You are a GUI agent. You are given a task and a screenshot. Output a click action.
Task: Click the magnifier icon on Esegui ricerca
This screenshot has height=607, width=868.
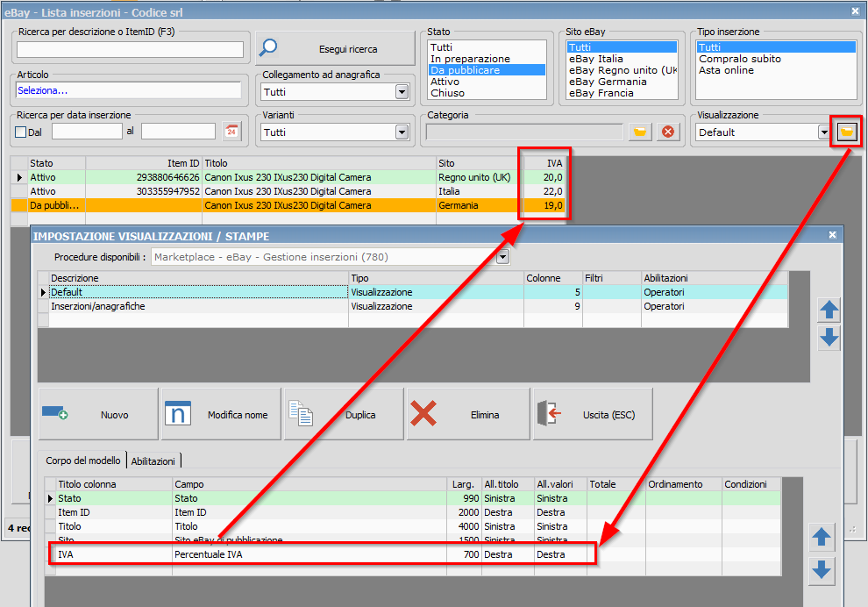coord(268,48)
